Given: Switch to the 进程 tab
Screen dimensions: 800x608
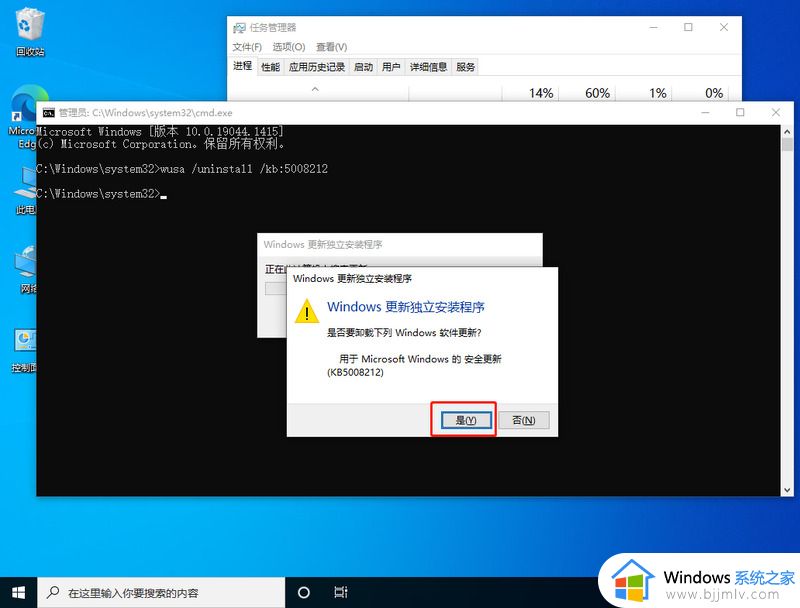Looking at the screenshot, I should (x=242, y=66).
